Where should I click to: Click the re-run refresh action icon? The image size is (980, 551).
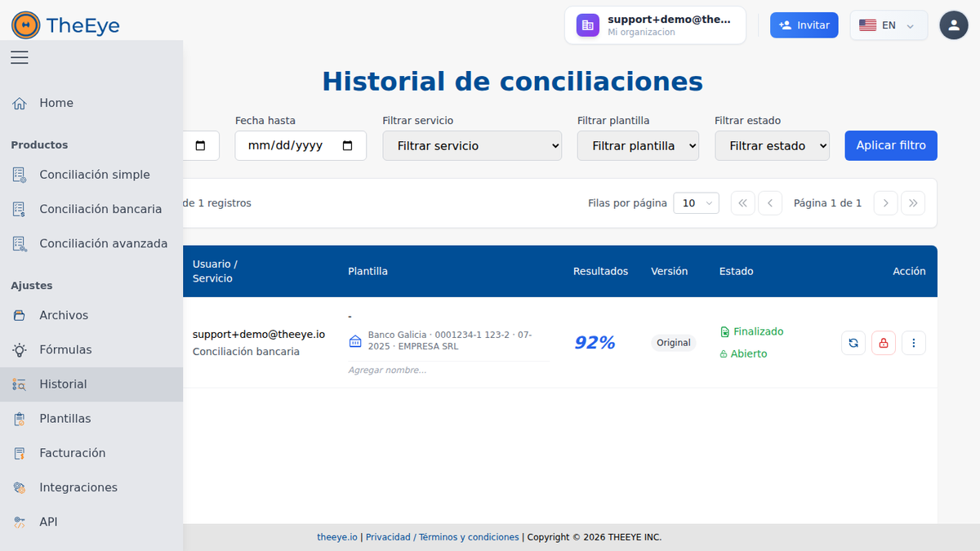click(853, 343)
